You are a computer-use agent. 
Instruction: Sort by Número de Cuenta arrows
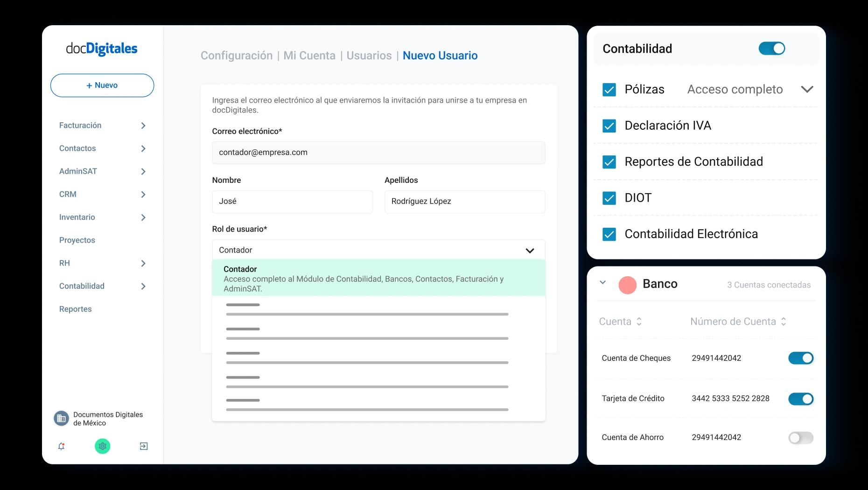pos(784,322)
